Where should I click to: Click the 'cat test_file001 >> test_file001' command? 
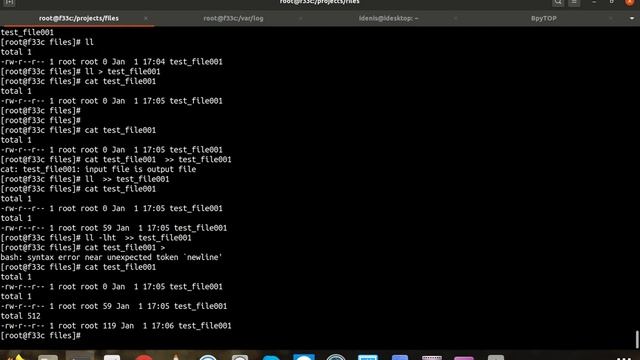(116, 160)
